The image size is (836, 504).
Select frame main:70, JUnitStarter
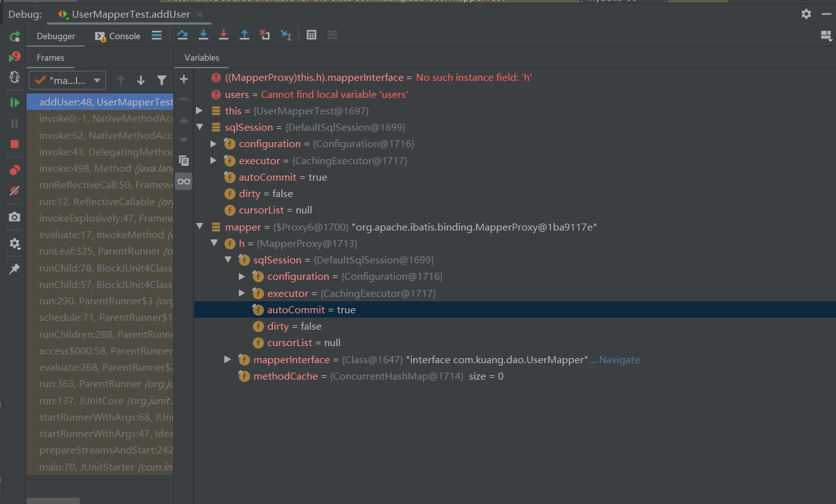[x=100, y=467]
